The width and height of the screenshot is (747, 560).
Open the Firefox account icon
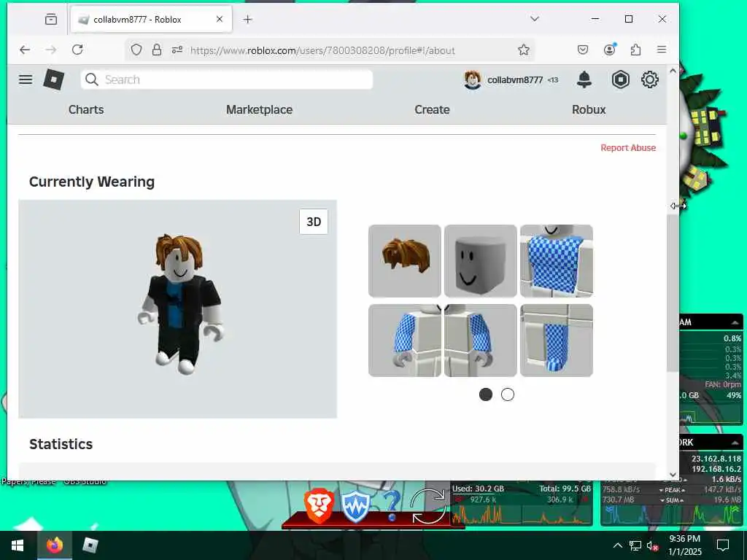[610, 50]
